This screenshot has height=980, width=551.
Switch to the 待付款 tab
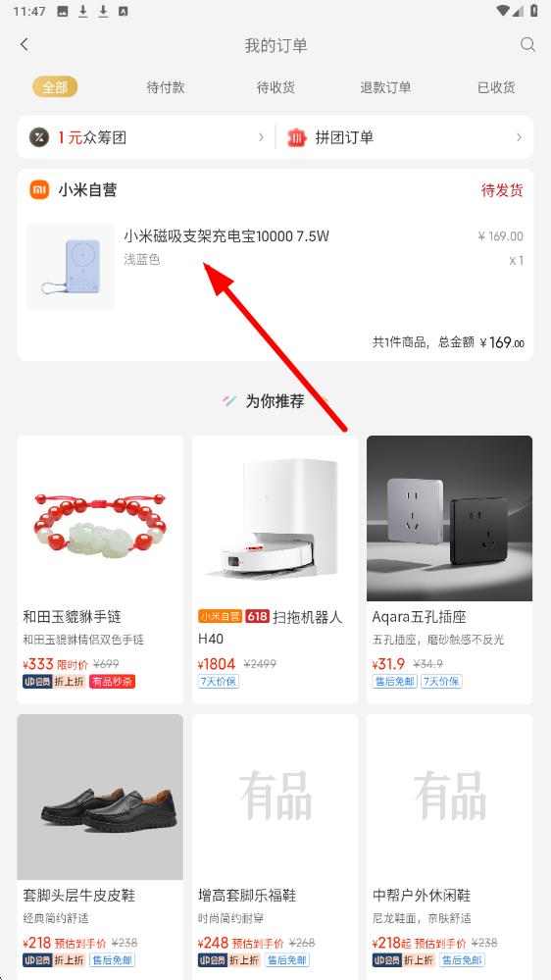(x=166, y=87)
